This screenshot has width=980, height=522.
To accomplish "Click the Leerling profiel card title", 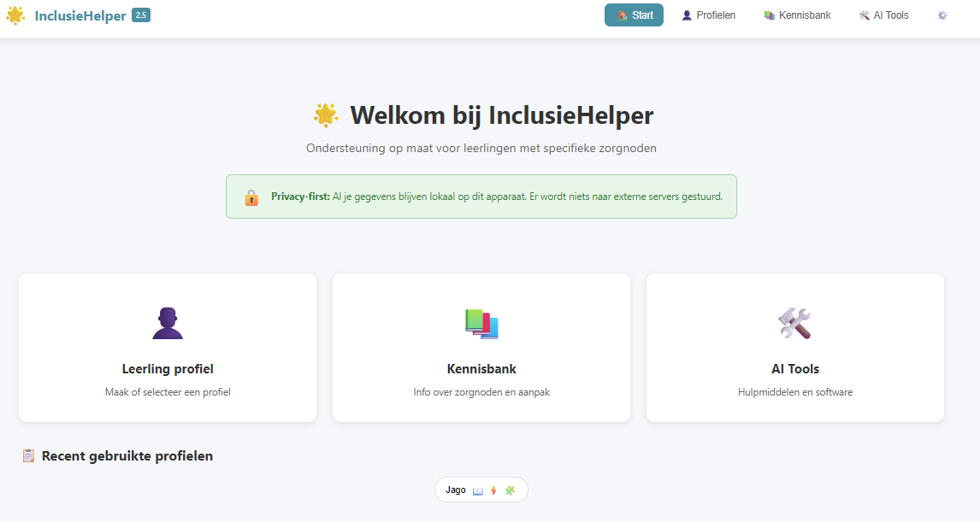I will (x=168, y=369).
